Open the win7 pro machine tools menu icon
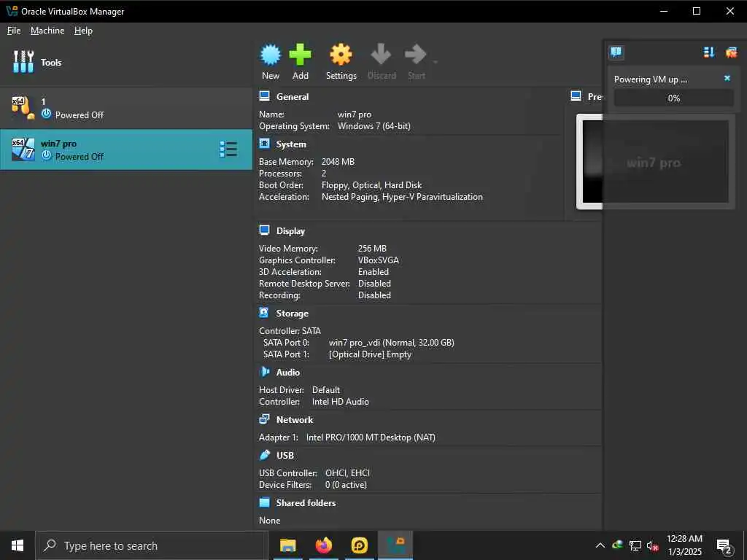Viewport: 747px width, 560px height. [228, 149]
